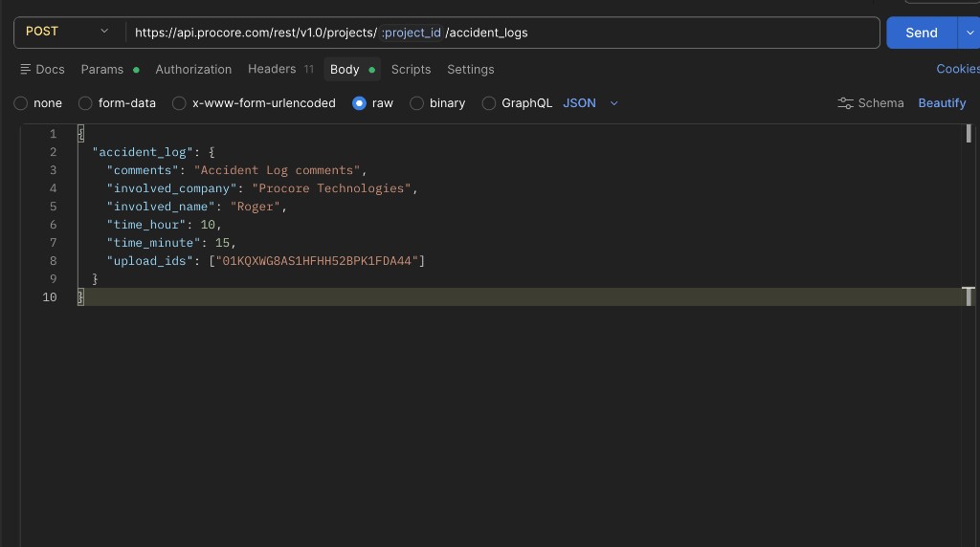Open the JSON format dropdown

[590, 103]
